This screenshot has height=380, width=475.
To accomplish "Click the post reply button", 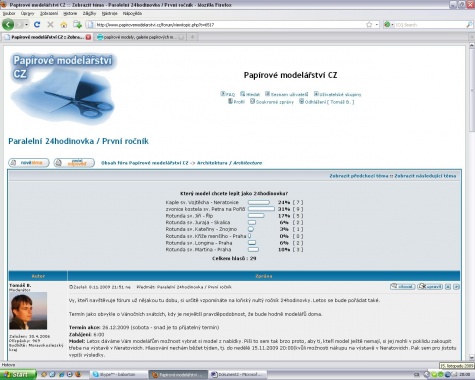I will click(x=74, y=163).
